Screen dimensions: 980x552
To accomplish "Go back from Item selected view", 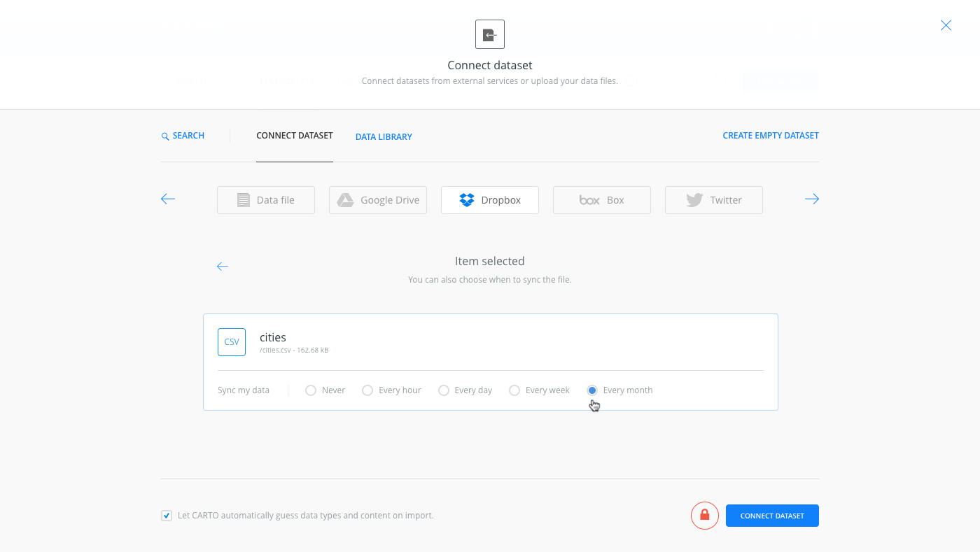I will point(223,267).
